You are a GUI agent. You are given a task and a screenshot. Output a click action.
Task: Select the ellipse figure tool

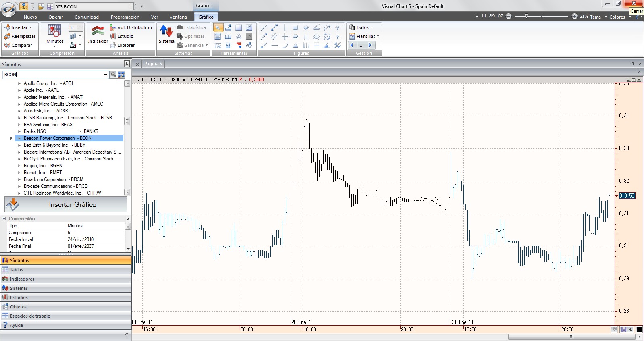tap(295, 36)
